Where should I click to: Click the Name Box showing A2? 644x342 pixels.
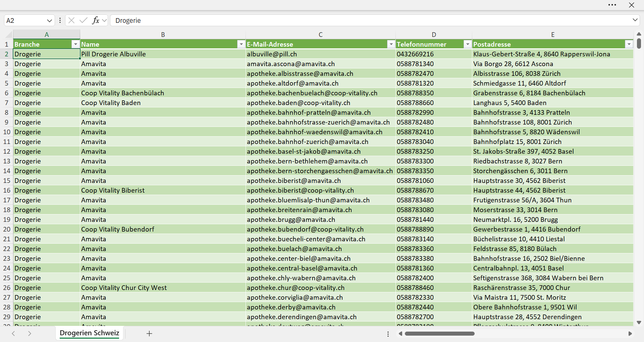click(25, 20)
